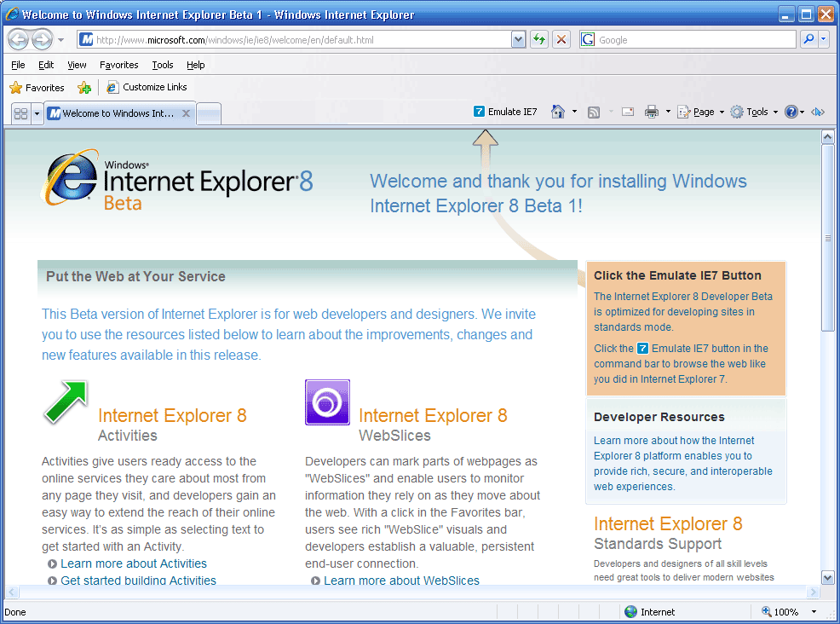This screenshot has height=624, width=840.
Task: Open a new blank tab
Action: click(209, 113)
